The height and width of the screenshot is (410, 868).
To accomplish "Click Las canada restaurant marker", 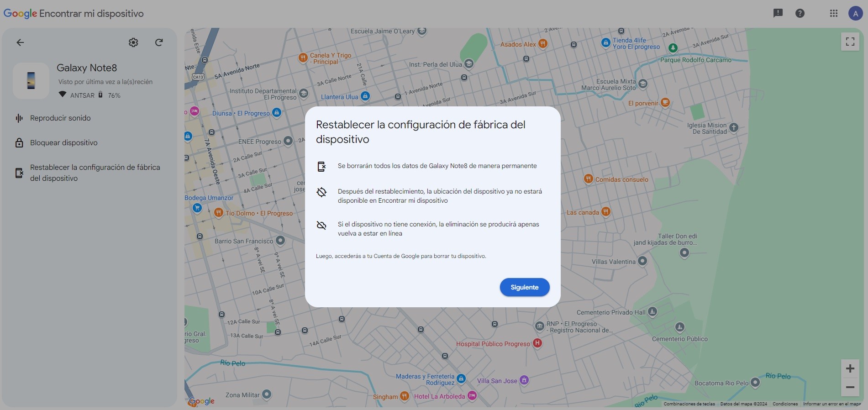I will [x=606, y=211].
